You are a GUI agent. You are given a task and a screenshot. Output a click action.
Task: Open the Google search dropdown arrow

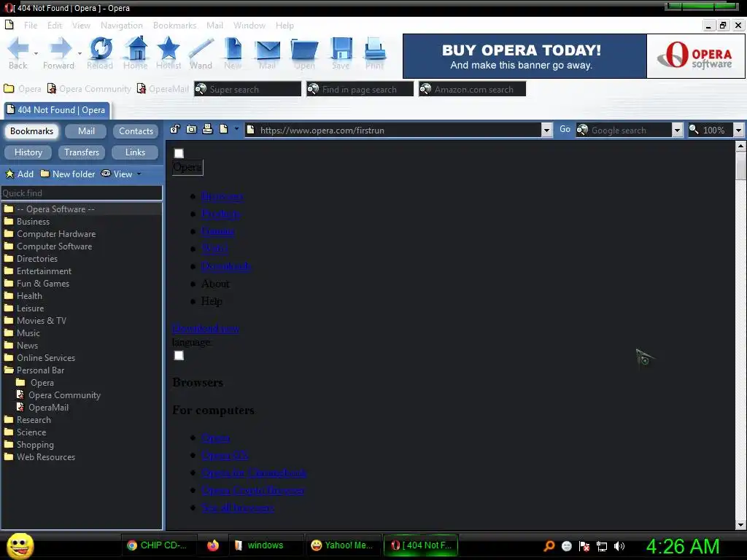[x=677, y=130]
